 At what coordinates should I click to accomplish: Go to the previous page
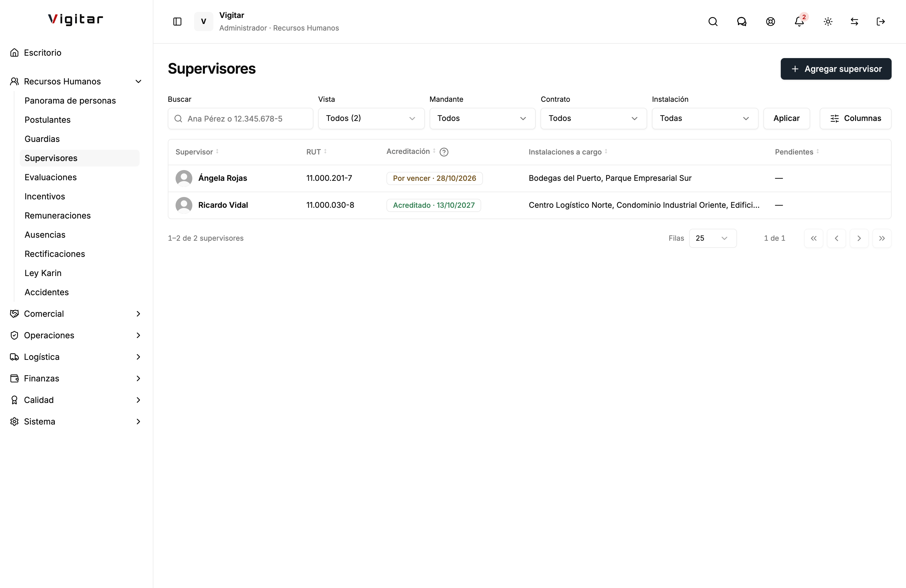pos(836,238)
